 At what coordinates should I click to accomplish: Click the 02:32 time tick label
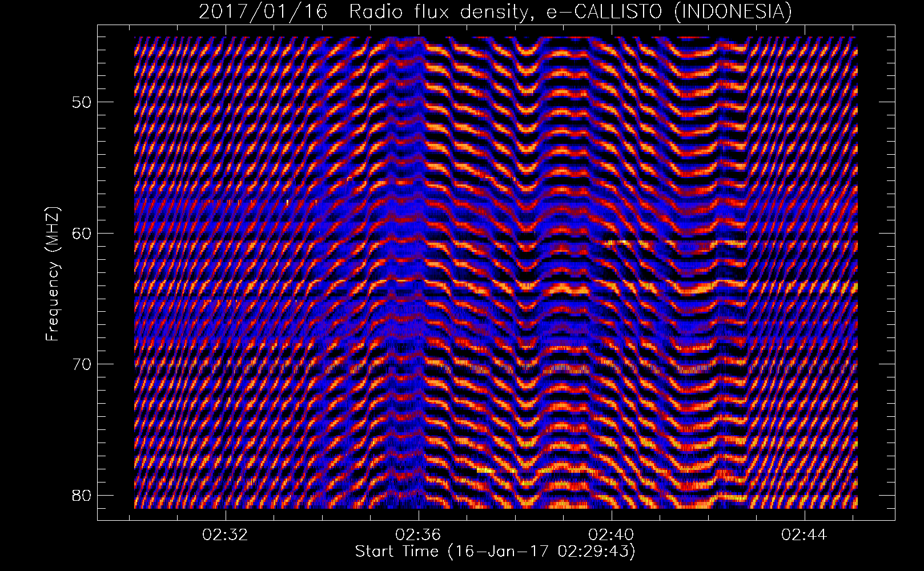226,534
